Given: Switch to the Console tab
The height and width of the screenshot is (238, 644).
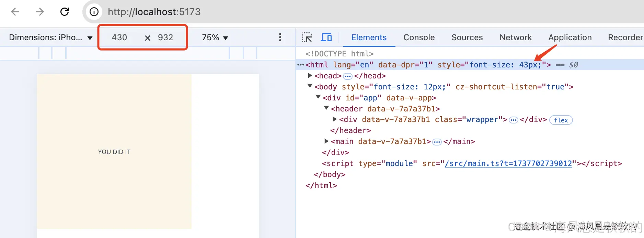Looking at the screenshot, I should (419, 37).
